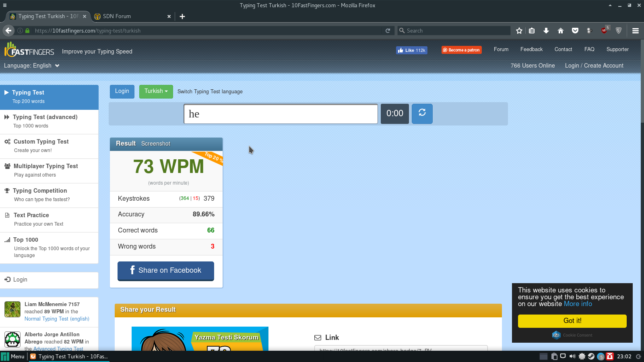Open the Turkish language dropdown button

click(156, 91)
